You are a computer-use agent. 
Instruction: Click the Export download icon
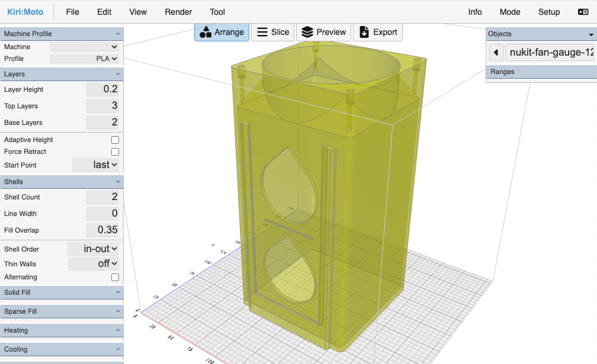[x=364, y=33]
